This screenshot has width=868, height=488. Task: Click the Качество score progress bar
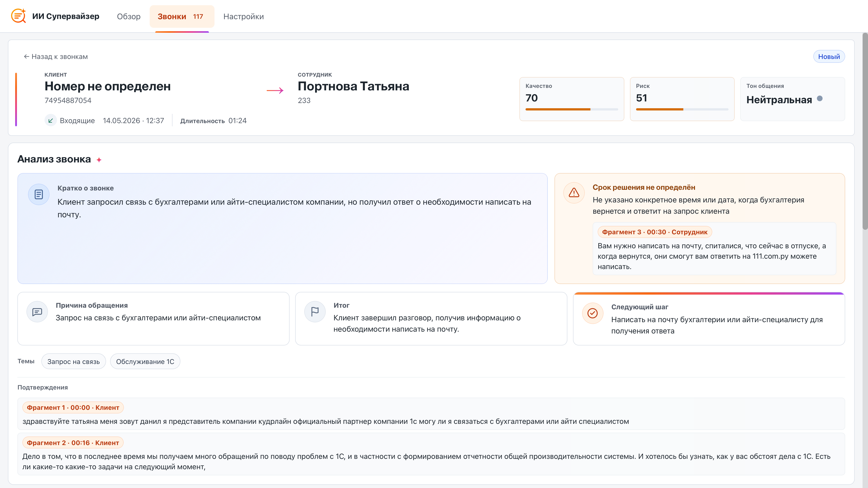point(571,109)
